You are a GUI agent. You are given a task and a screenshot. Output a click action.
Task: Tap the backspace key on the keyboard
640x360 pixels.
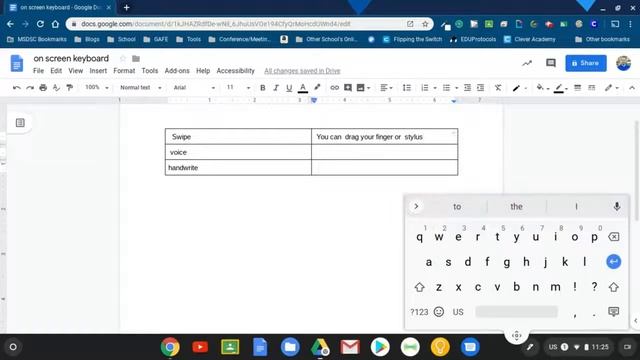pyautogui.click(x=613, y=237)
